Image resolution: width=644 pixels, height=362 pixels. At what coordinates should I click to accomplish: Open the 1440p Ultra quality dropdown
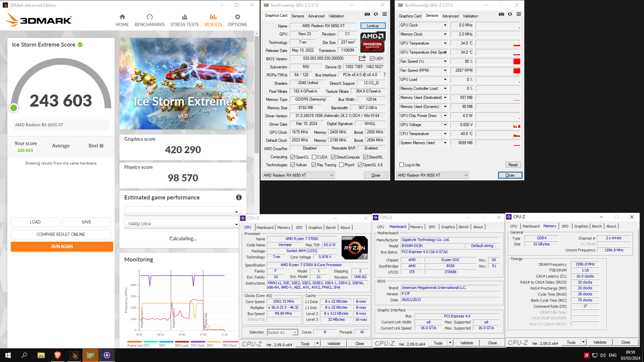[x=181, y=224]
